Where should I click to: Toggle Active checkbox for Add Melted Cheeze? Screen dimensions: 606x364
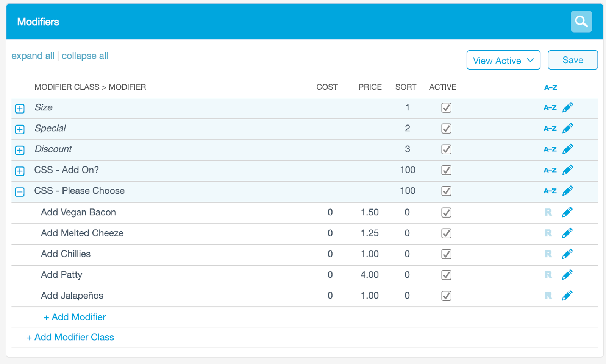point(446,233)
